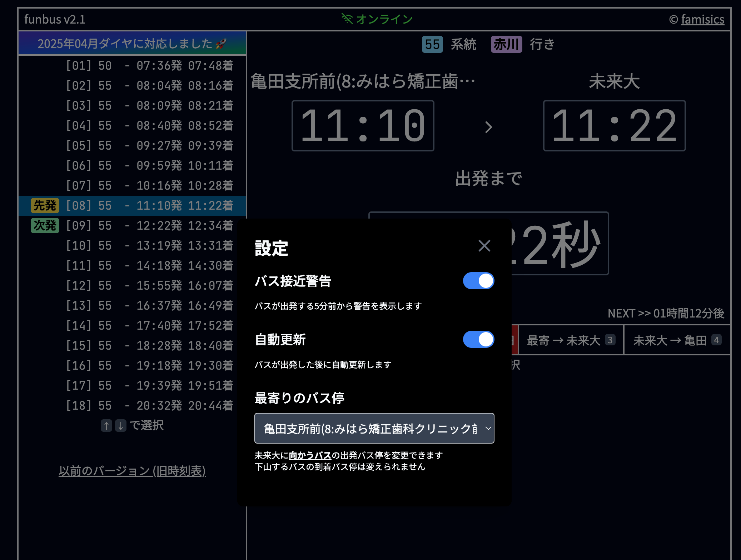Select timetable entry 12 departing 15:55
Image resolution: width=741 pixels, height=560 pixels.
pos(149,285)
